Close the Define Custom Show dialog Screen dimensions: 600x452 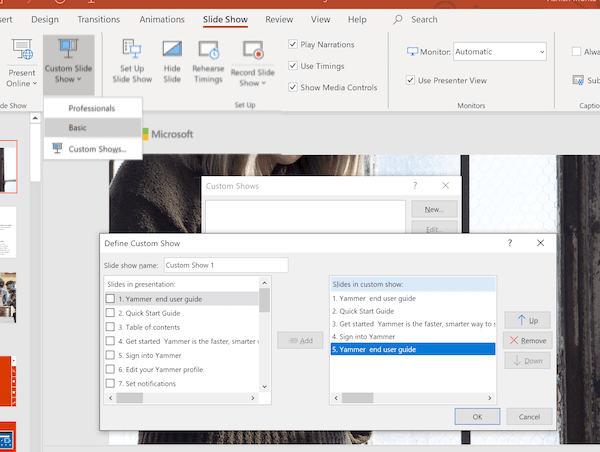coord(540,243)
